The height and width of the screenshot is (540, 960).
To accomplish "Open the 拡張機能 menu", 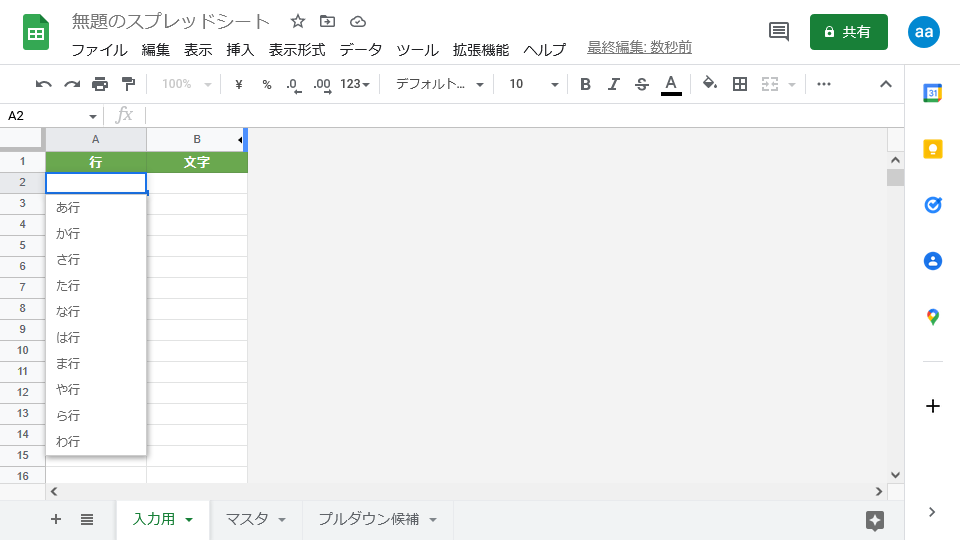I will pos(481,50).
